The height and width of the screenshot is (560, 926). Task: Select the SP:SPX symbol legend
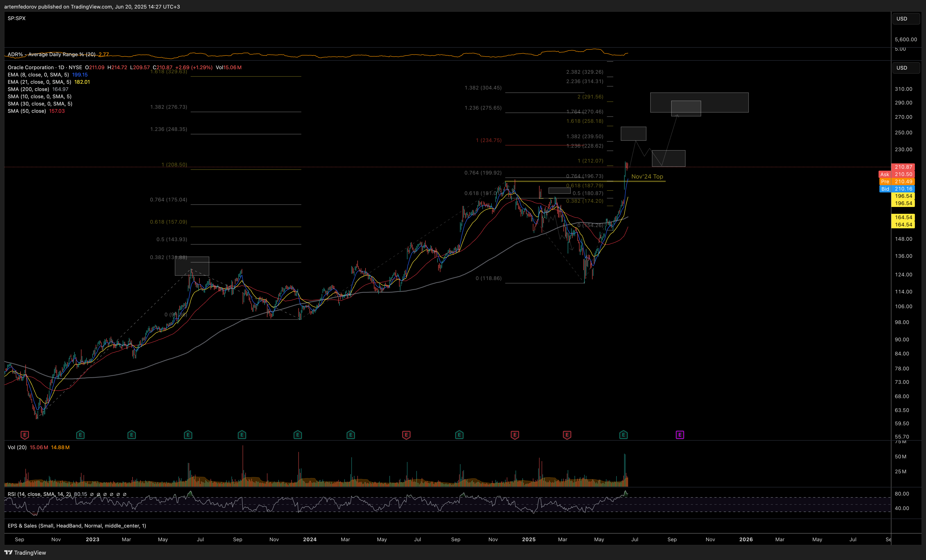tap(16, 18)
